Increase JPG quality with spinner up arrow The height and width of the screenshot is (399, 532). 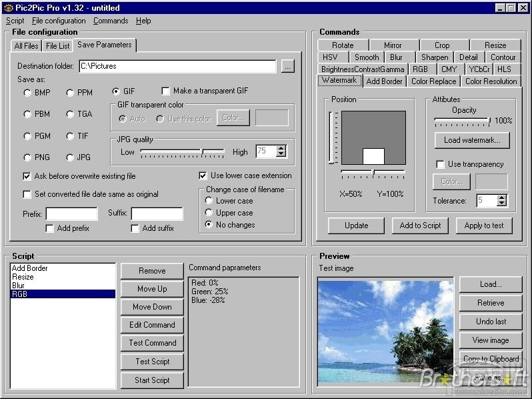(281, 148)
